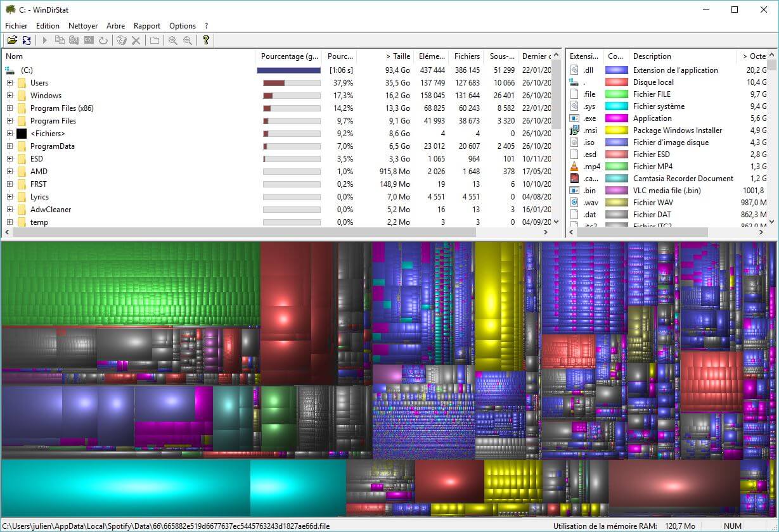Viewport: 779px width, 532px height.
Task: Click the recycle bin toolbar icon
Action: coord(122,41)
